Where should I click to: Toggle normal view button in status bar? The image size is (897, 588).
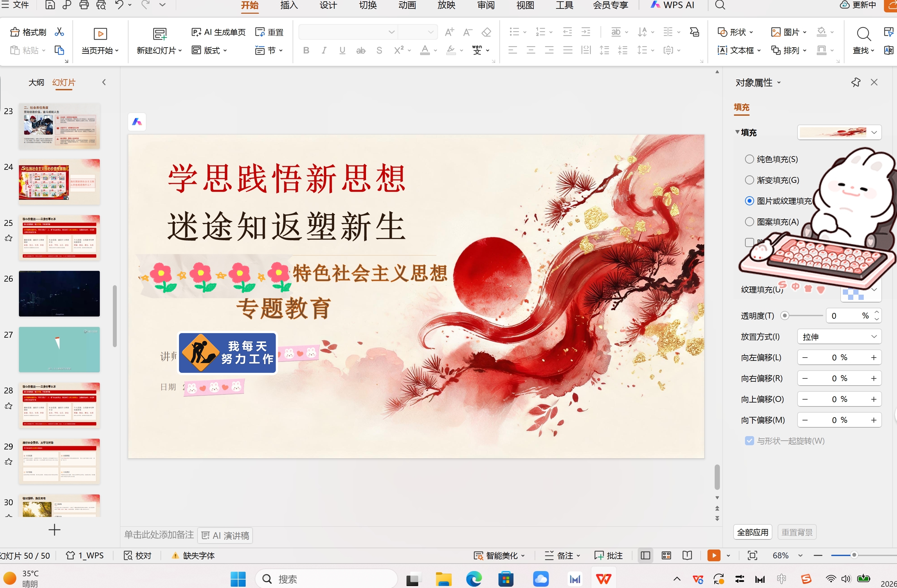point(645,555)
